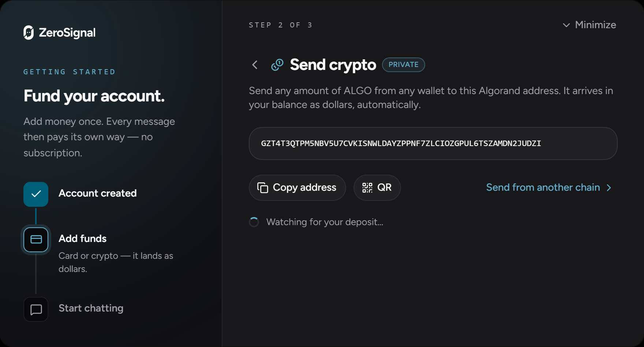Click the Algorand address field
Screen dimensions: 644x347
433,143
